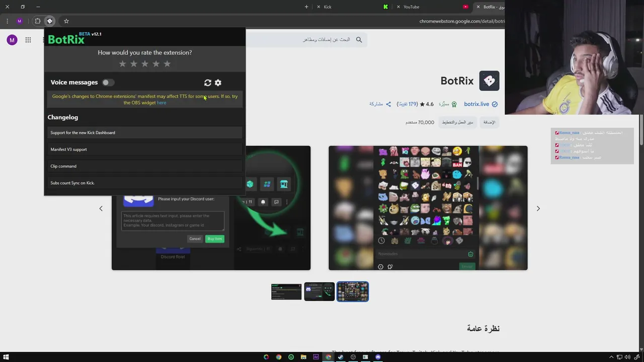
Task: Select the second screenshot thumbnail
Action: click(x=319, y=292)
